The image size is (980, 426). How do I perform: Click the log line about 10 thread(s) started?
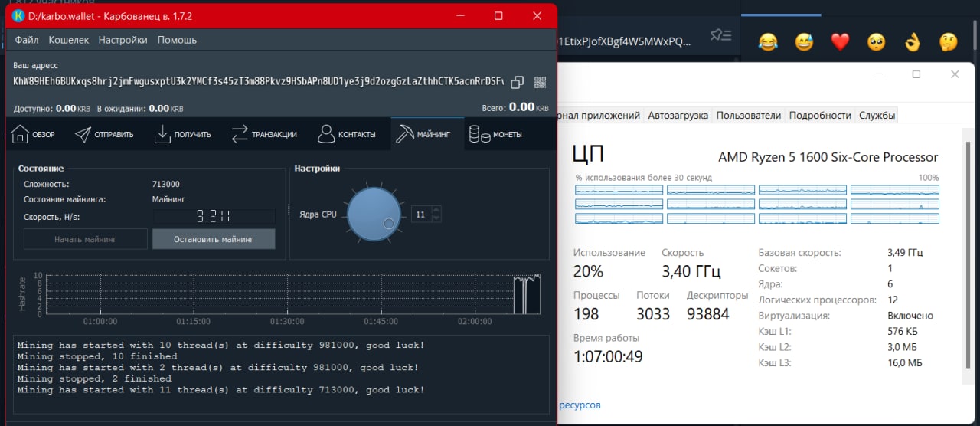point(220,346)
